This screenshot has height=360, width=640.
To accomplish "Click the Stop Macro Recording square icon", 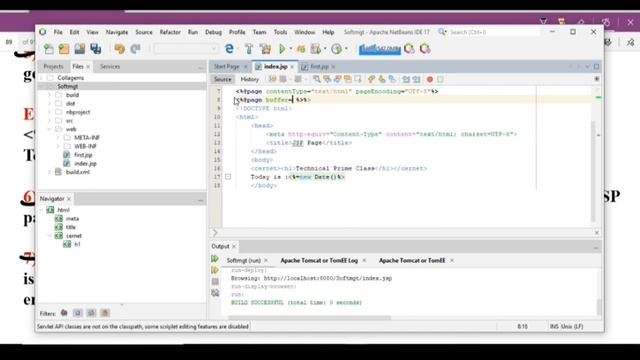I will tap(440, 79).
